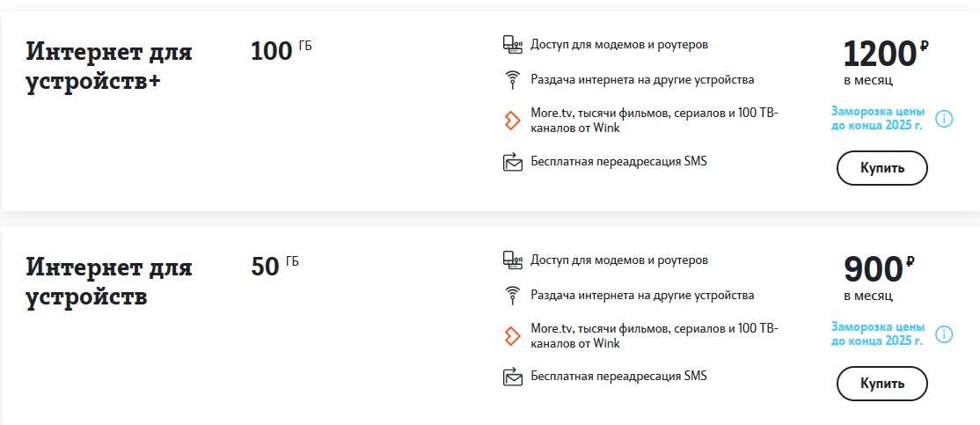980x425 pixels.
Task: Click SMS forwarding envelope icon in 900 ₽ plan
Action: pos(512,377)
